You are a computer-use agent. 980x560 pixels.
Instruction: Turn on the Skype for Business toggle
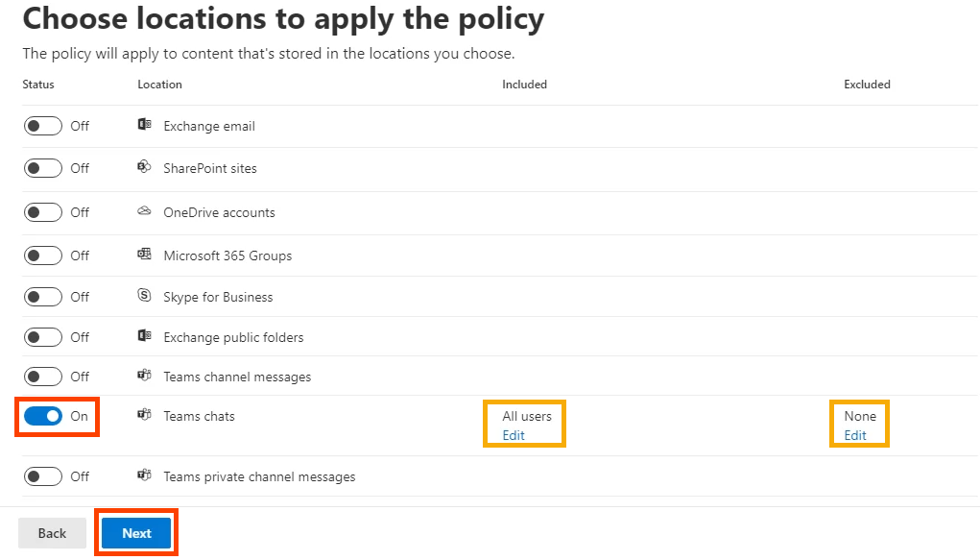pos(43,297)
